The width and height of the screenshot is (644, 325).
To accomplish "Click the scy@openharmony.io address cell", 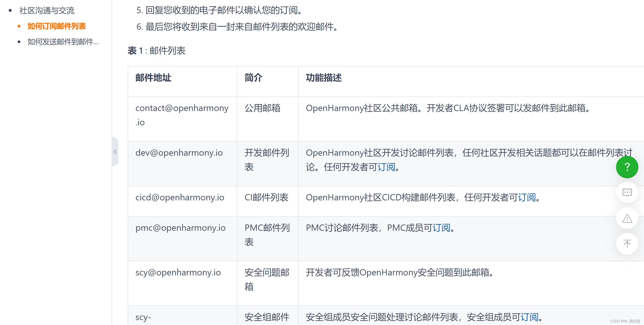I will tap(182, 283).
